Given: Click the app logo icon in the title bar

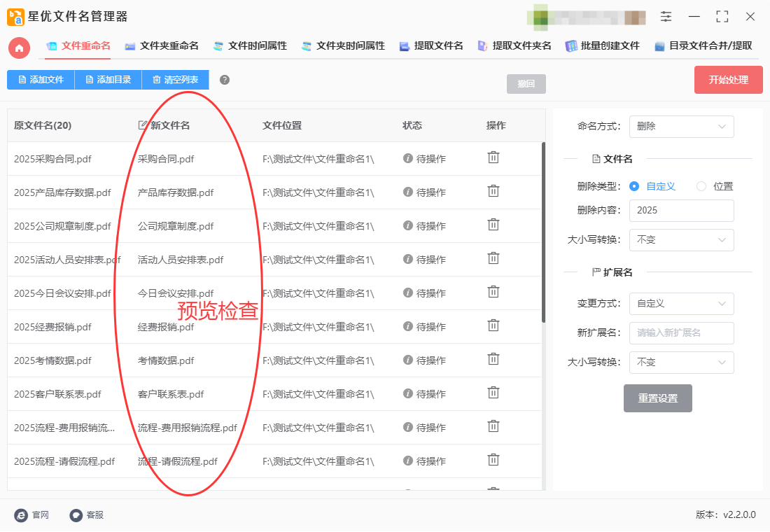Looking at the screenshot, I should [x=15, y=17].
